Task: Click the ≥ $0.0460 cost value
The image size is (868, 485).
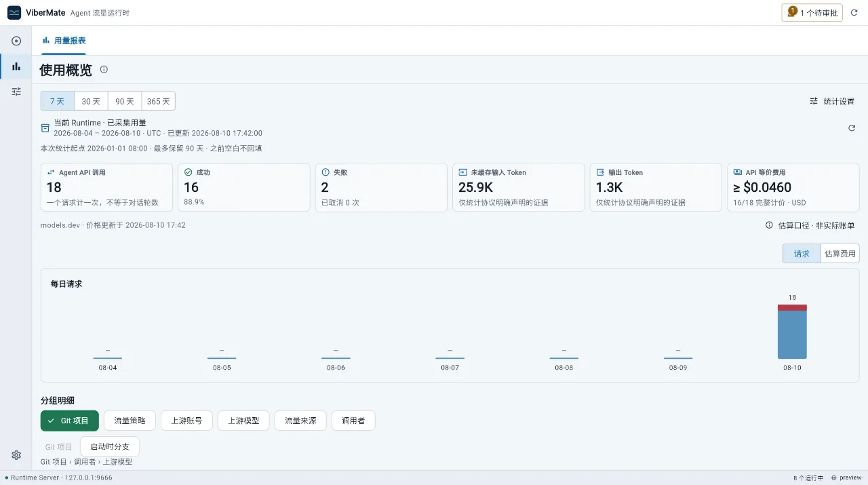Action: [x=762, y=187]
